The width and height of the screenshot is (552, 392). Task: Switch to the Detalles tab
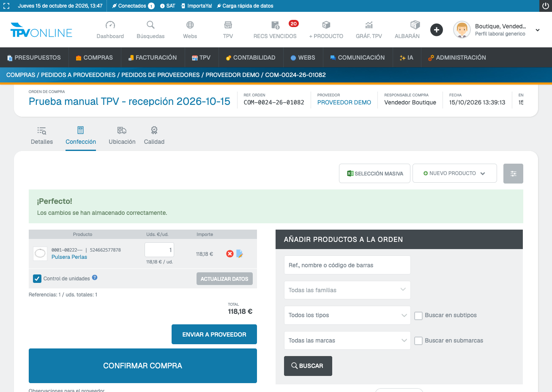tap(42, 135)
